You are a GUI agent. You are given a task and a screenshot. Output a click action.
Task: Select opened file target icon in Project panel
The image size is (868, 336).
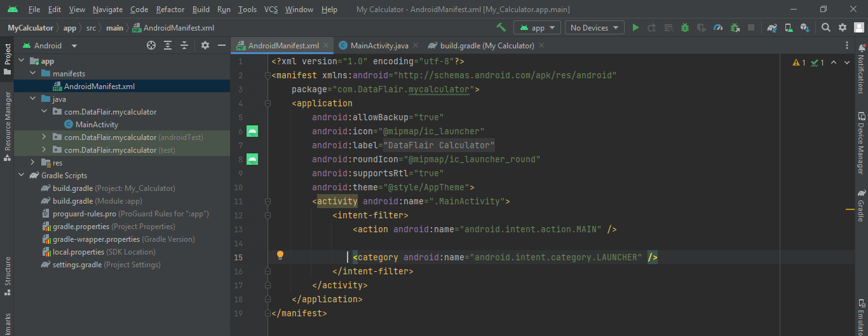tap(151, 45)
